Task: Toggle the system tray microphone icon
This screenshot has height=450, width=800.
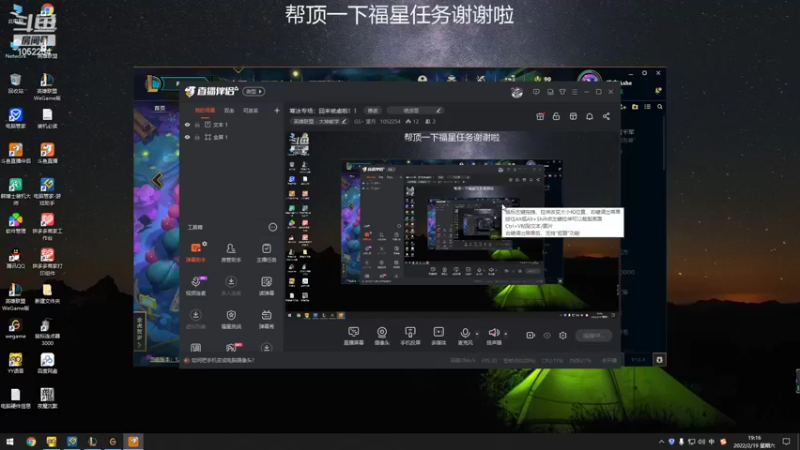Action: click(x=681, y=441)
